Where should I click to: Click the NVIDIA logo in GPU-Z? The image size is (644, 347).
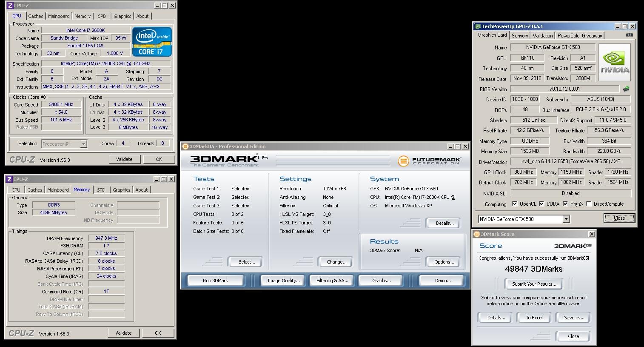tap(615, 63)
